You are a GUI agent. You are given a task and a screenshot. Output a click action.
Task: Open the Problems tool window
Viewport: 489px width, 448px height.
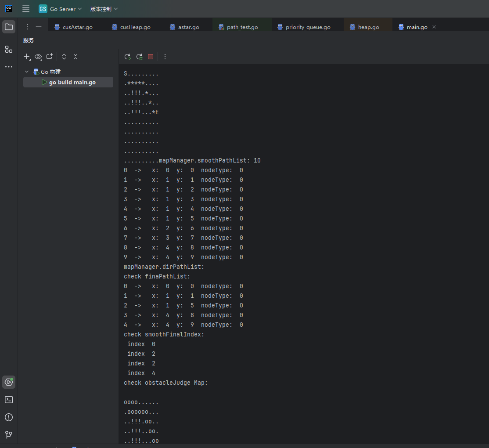click(x=9, y=417)
